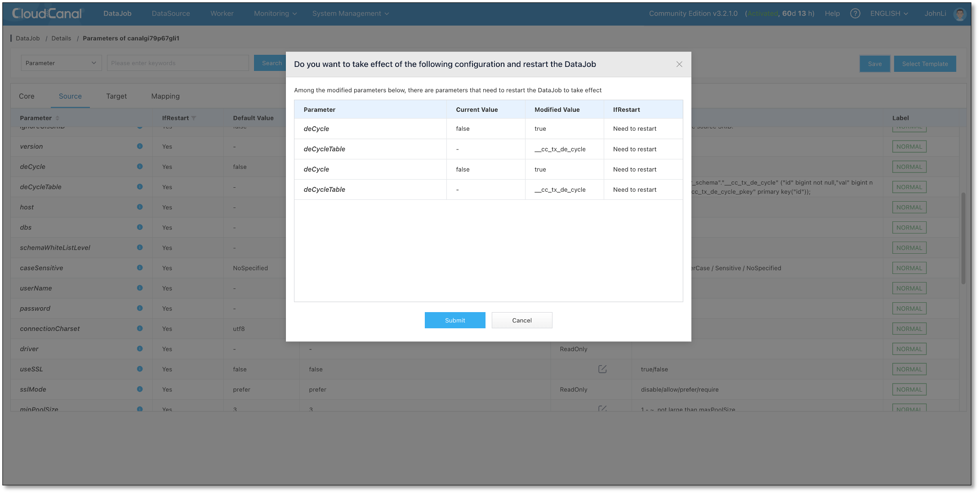Submit the configuration and restart
This screenshot has width=980, height=494.
point(455,320)
